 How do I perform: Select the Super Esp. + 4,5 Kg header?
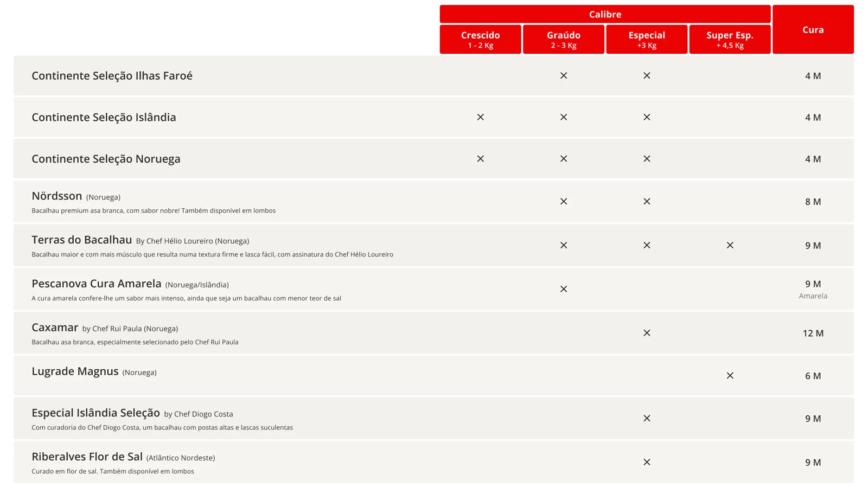tap(730, 39)
